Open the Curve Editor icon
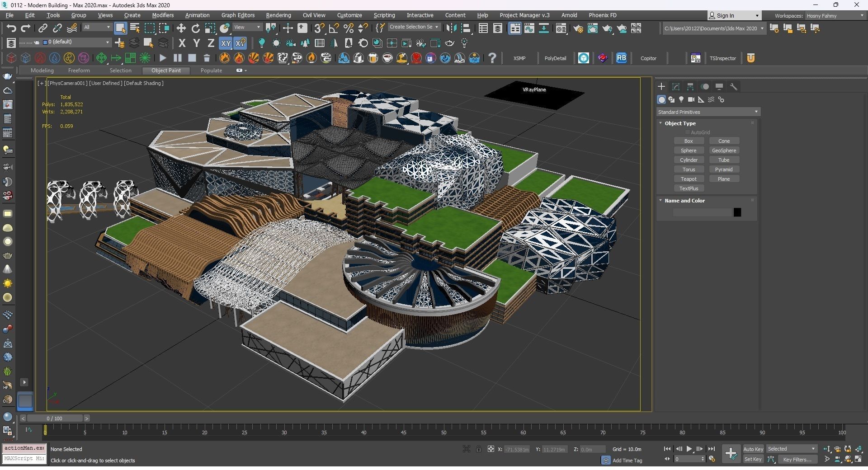868x470 pixels. coord(529,28)
